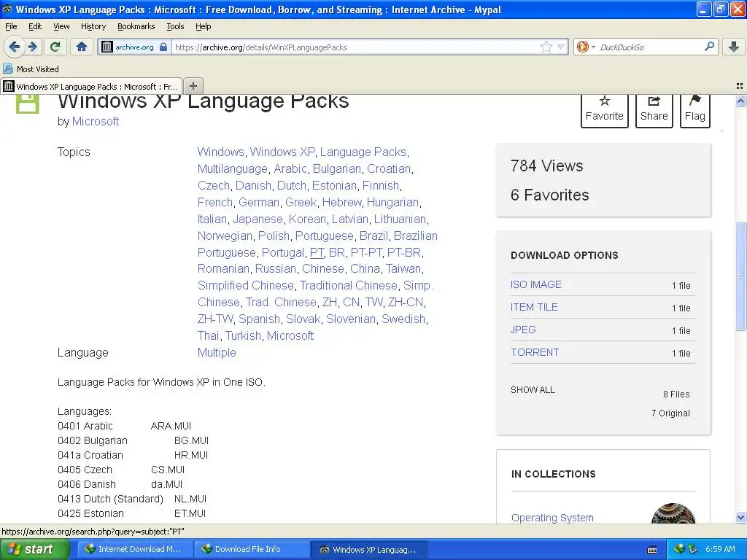Screen dimensions: 747x560
Task: Open the Language Packs topic link
Action: point(363,152)
